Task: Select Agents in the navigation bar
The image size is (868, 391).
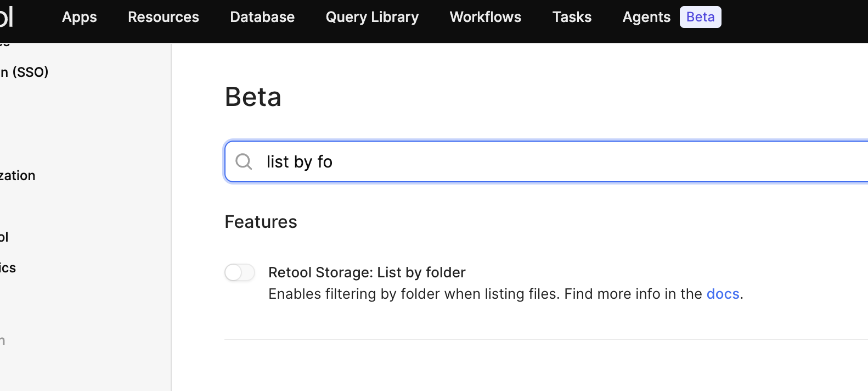Action: [646, 17]
